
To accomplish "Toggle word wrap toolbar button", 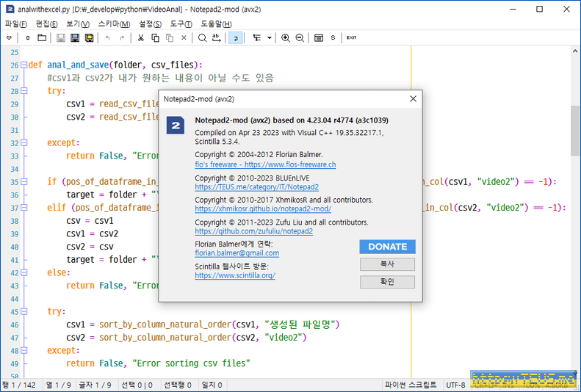I will pos(236,37).
